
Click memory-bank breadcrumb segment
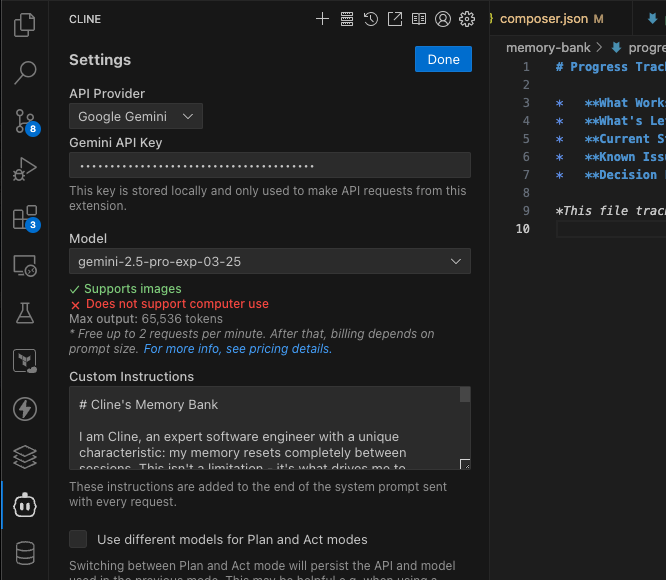click(x=548, y=48)
